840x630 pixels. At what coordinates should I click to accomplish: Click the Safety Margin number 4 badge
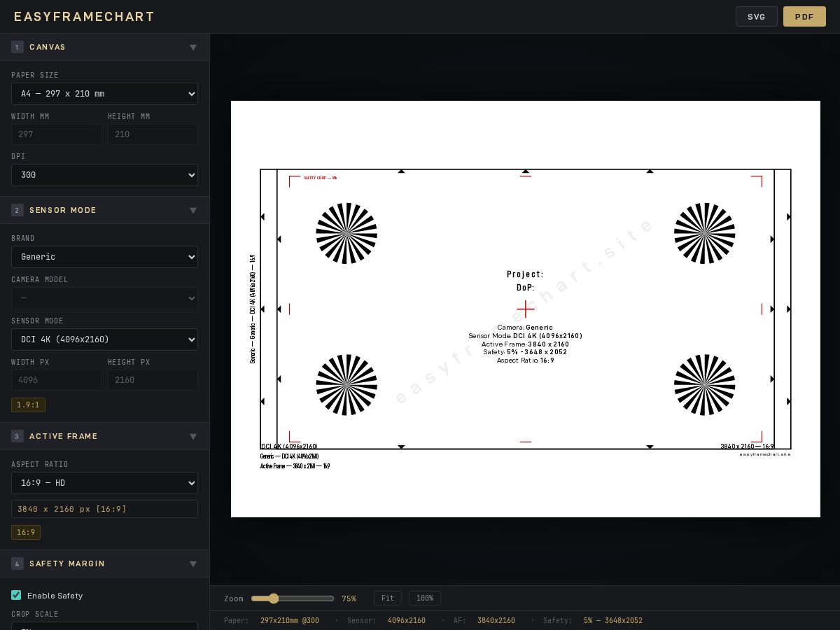[17, 564]
